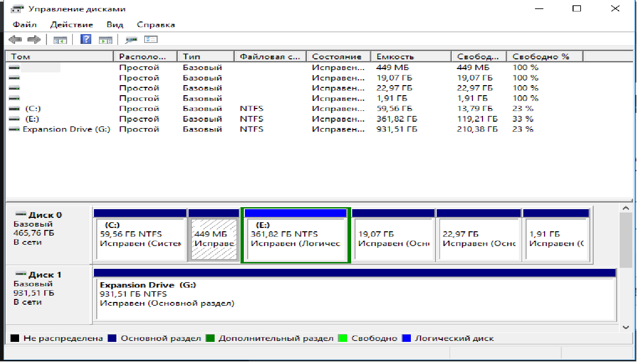
Task: Click the properties checklist toolbar icon
Action: pyautogui.click(x=151, y=40)
